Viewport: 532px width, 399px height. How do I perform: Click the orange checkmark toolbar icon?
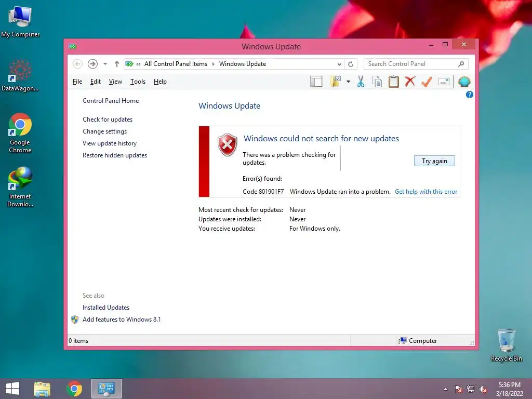click(x=427, y=82)
